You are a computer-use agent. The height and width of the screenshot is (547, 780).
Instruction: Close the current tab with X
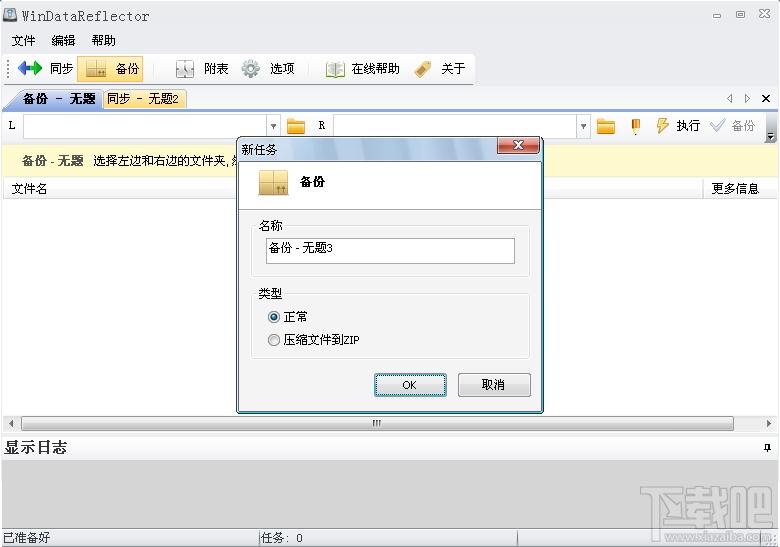pyautogui.click(x=766, y=98)
